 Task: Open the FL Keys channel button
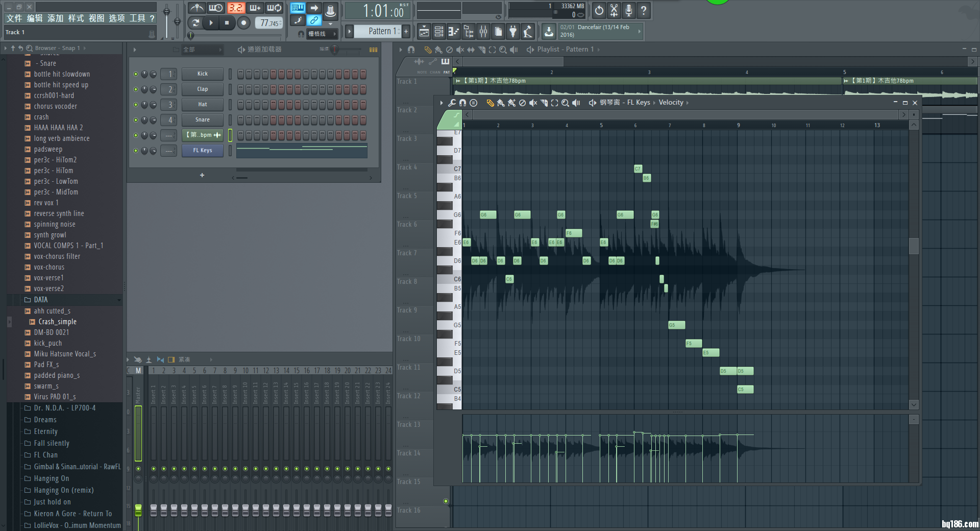click(203, 151)
